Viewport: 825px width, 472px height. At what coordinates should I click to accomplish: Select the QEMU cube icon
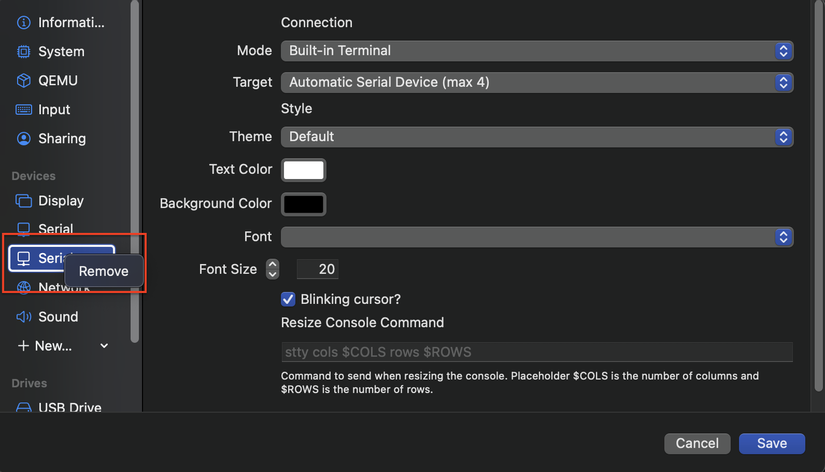(x=24, y=80)
